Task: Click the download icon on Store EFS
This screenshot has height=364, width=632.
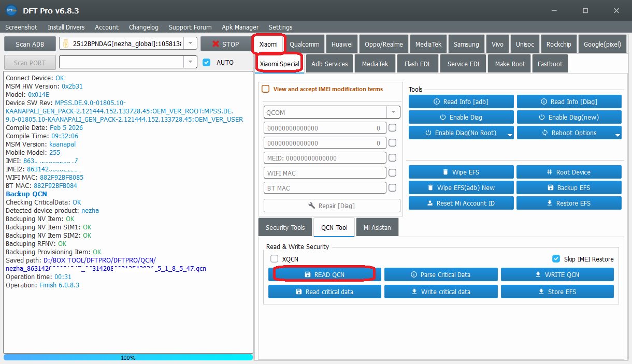Action: pos(541,292)
